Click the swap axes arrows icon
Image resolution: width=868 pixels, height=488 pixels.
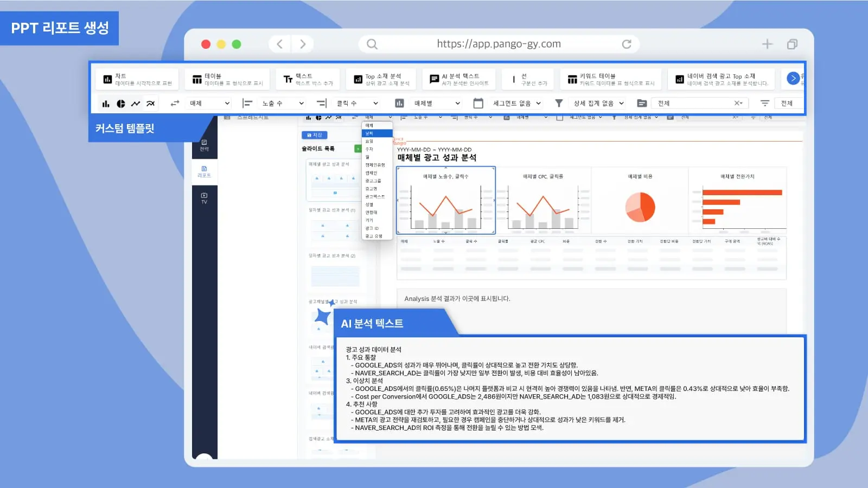click(175, 104)
